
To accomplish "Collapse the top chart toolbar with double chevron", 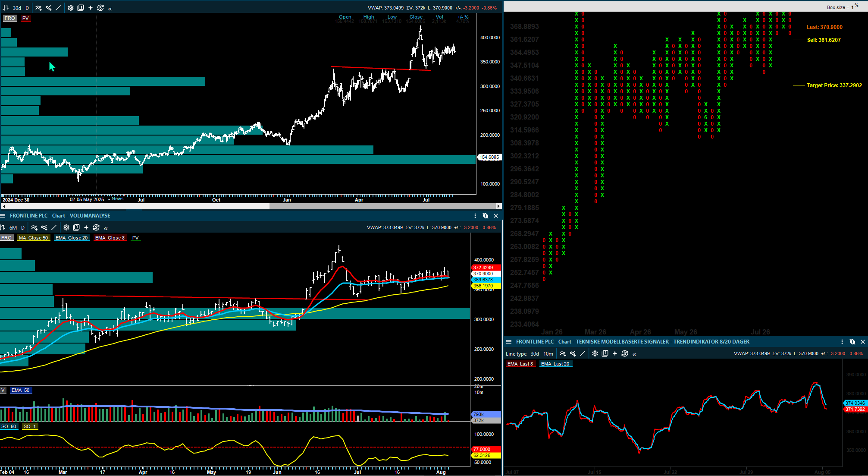I will pyautogui.click(x=110, y=8).
